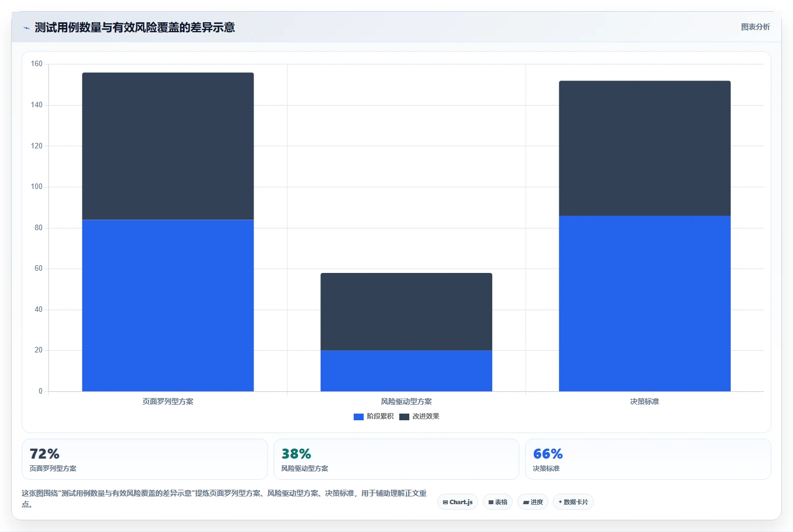
Task: Click the 页面罗列型方案 caption under 72%
Action: (53, 469)
